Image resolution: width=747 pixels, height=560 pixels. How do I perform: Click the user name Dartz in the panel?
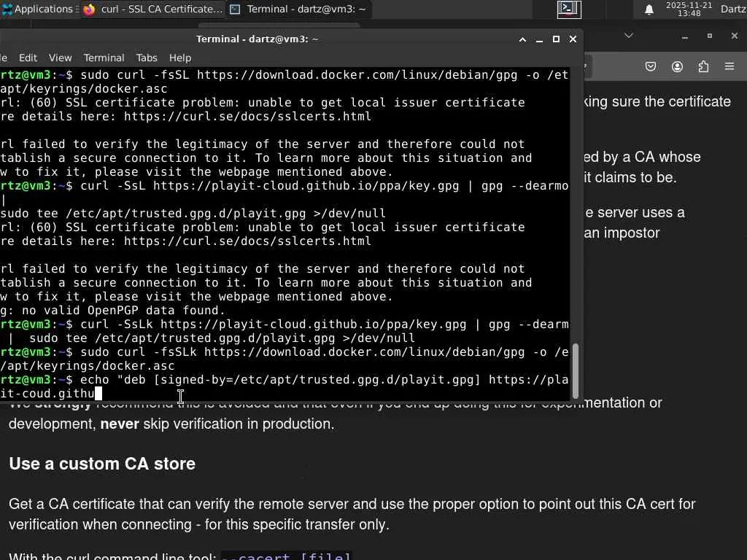pos(733,9)
